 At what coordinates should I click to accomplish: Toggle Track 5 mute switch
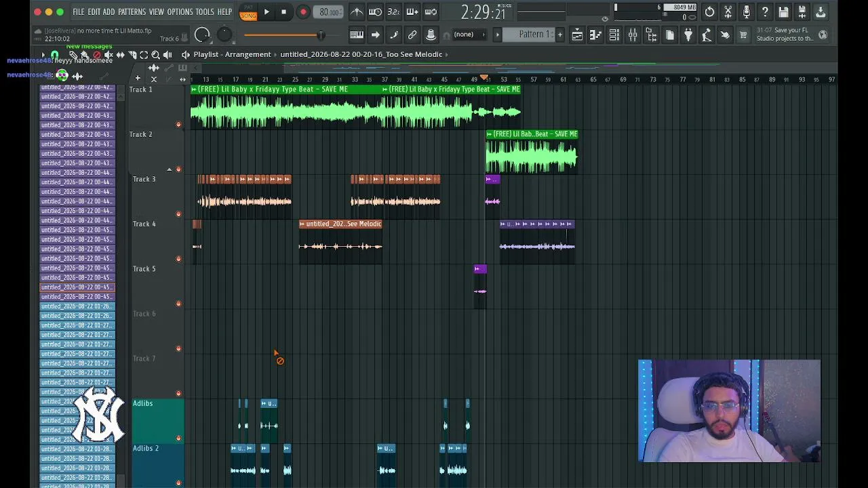pyautogui.click(x=178, y=304)
